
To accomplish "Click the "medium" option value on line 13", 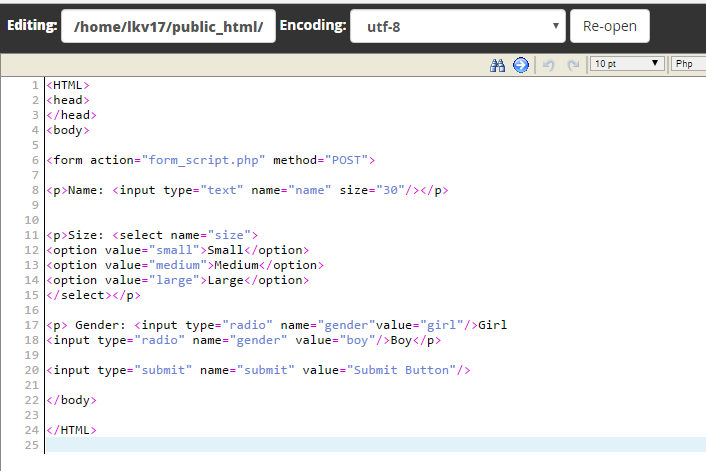I will [x=178, y=265].
